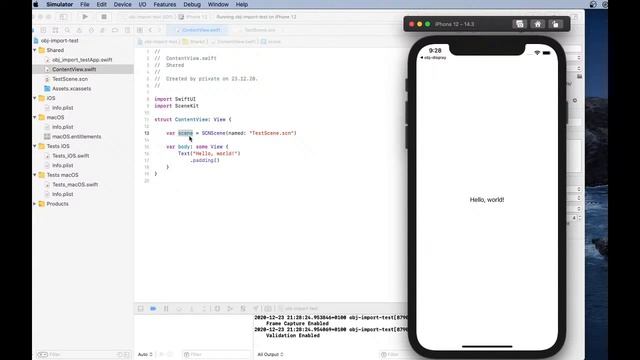Open the Report navigator icon
This screenshot has width=640, height=360.
point(127,30)
